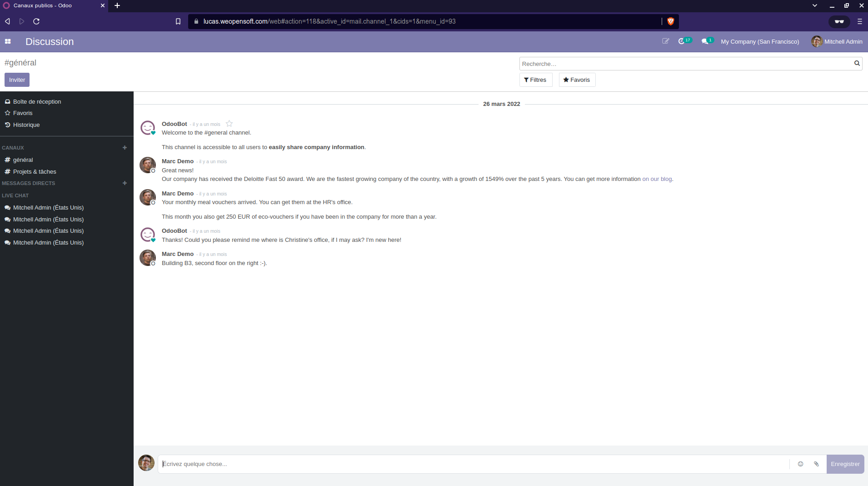This screenshot has width=868, height=486.
Task: Start a direct message with plus icon
Action: 125,183
